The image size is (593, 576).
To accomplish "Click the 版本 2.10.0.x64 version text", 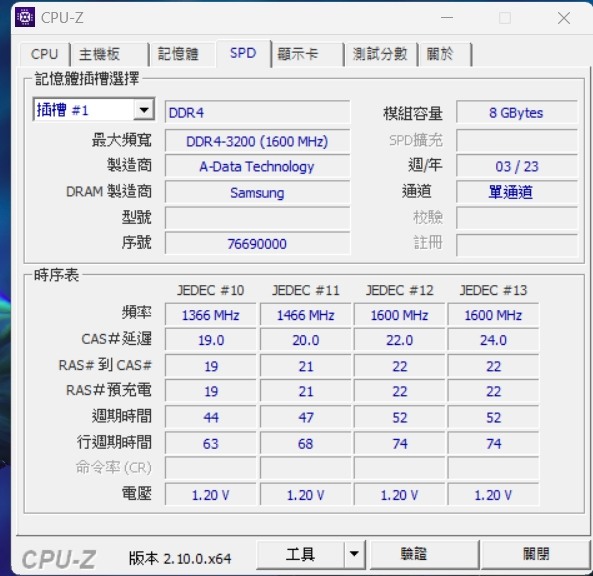I will point(180,558).
